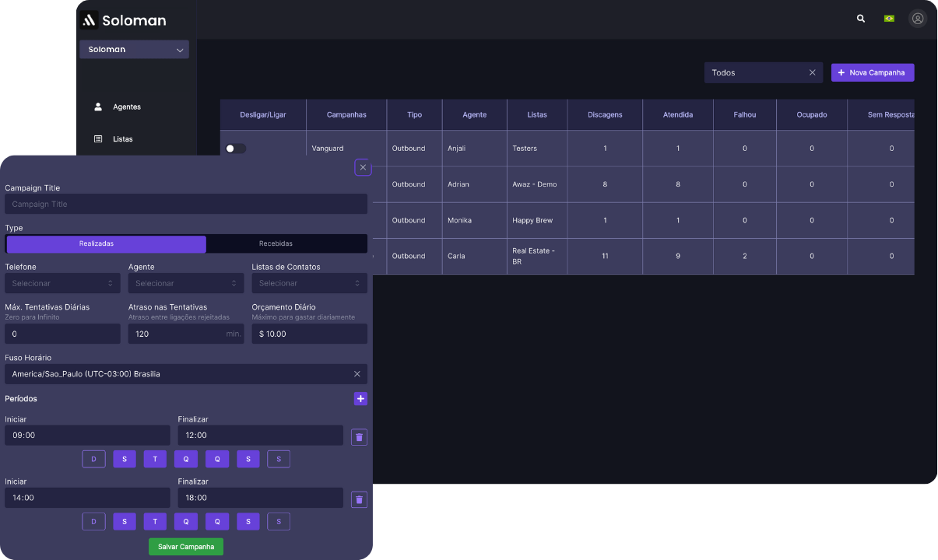Click the Soloman logo icon

(90, 20)
